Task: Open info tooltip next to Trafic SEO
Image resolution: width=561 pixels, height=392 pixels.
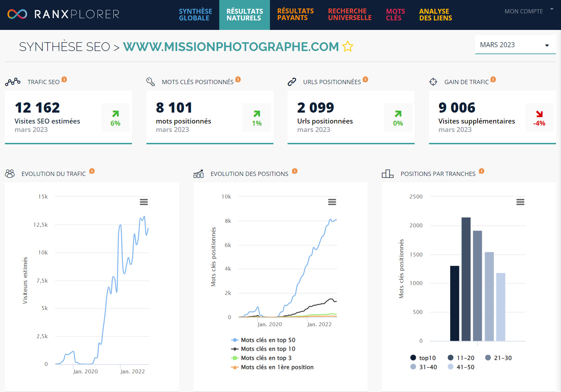Action: [64, 80]
